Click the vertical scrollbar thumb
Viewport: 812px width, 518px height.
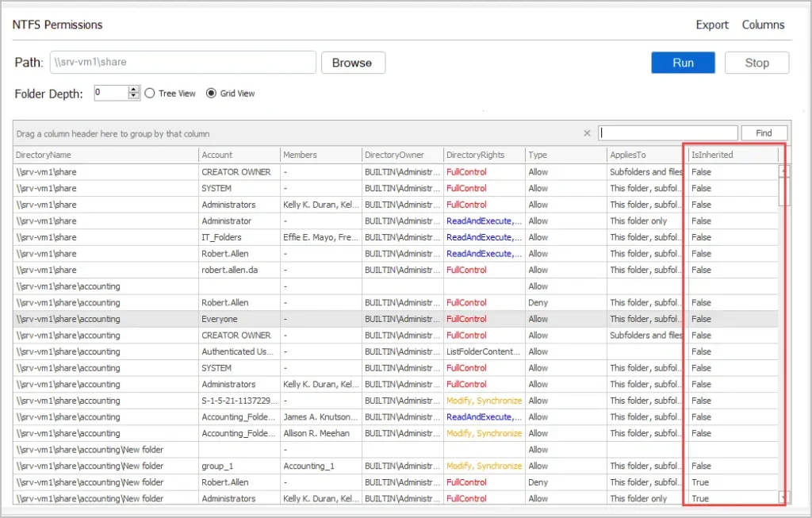(x=784, y=192)
